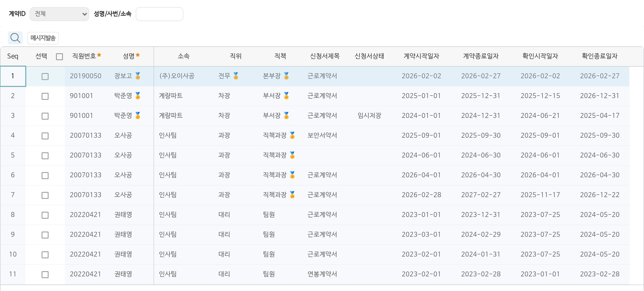Click medal icon beside 본부장
Viewport: 644px width, 291px height.
[x=286, y=76]
